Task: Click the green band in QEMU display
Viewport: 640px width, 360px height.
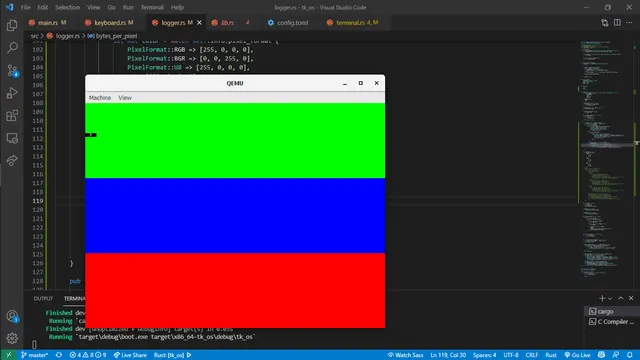Action: pyautogui.click(x=235, y=140)
